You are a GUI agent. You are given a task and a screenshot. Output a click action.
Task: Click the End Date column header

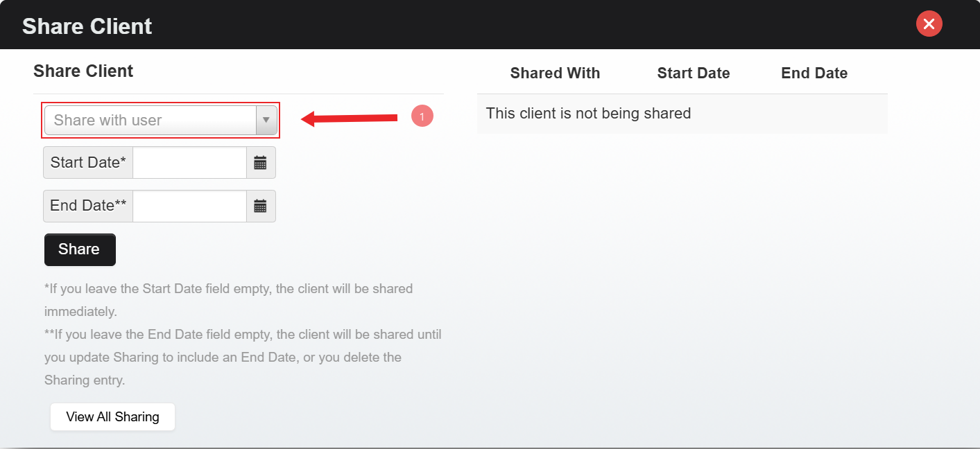pos(814,73)
